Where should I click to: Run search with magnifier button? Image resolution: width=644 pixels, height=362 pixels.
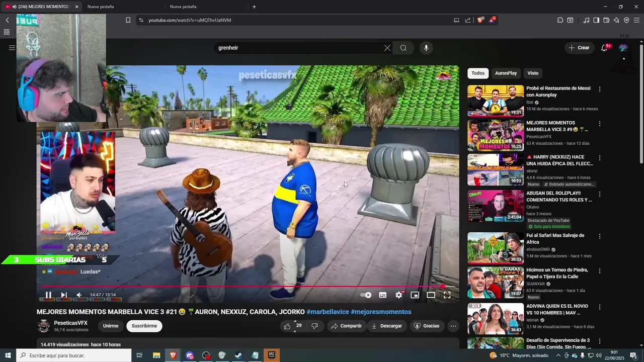(404, 48)
